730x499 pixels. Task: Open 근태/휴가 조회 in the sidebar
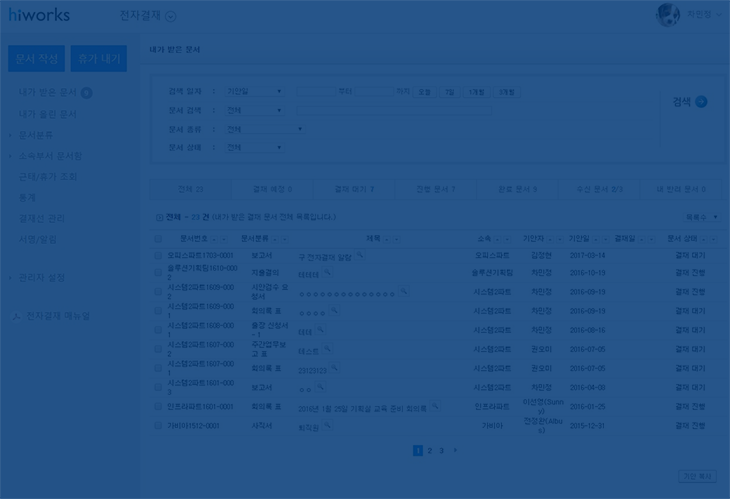tap(47, 176)
